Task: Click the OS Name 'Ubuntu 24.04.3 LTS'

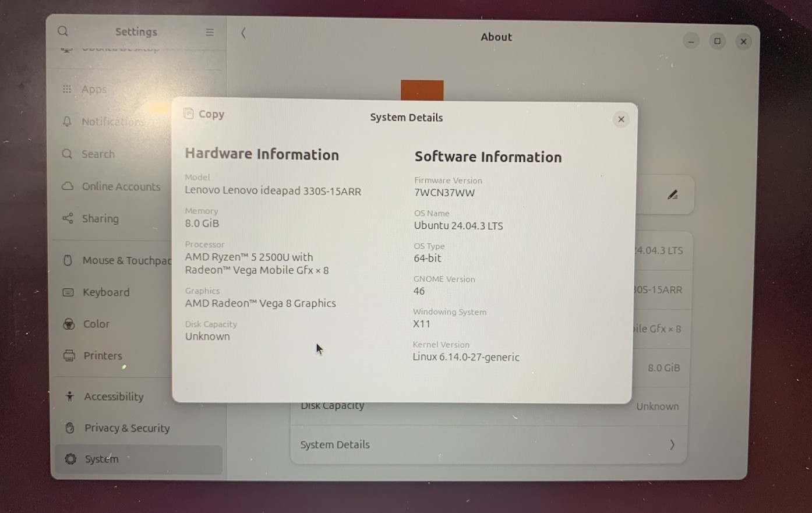Action: (458, 226)
